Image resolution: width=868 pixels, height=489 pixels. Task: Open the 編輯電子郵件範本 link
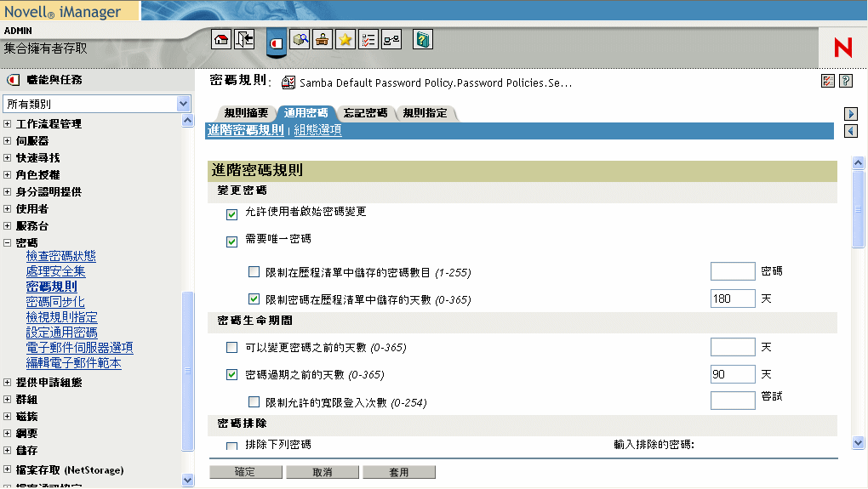point(74,363)
